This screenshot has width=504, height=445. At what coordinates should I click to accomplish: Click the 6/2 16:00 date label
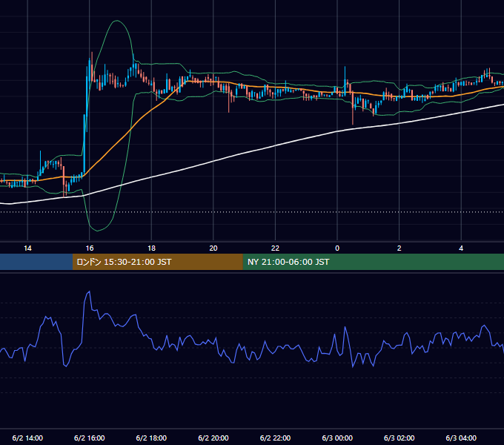[90, 438]
